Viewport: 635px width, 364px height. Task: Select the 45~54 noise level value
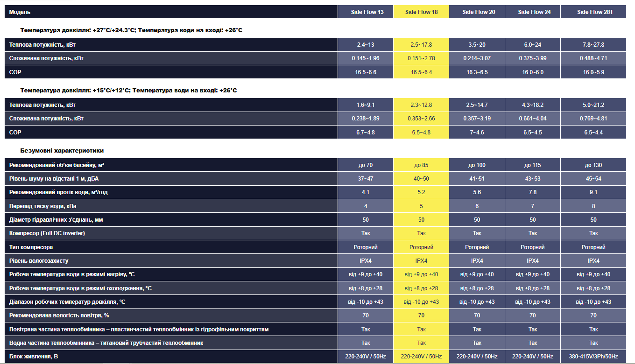pos(593,179)
